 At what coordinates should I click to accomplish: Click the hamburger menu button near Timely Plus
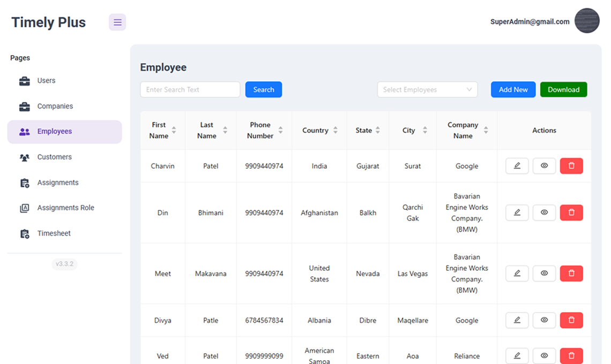click(x=117, y=22)
